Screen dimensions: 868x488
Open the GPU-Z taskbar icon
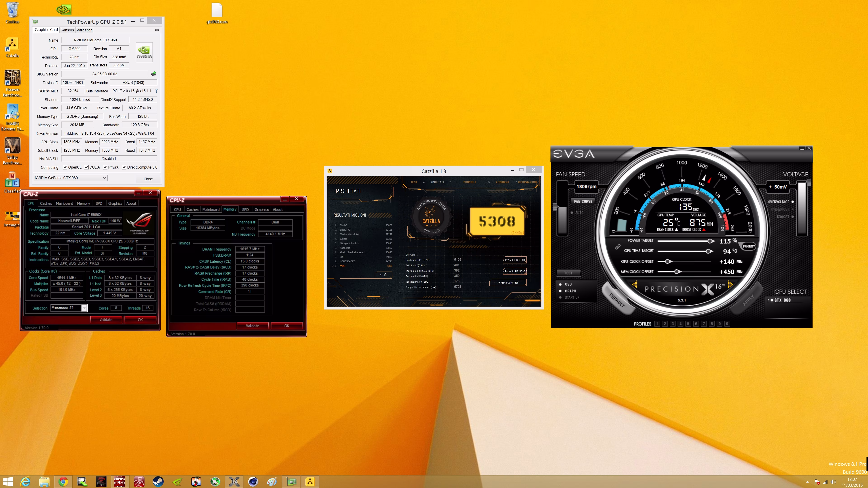click(x=291, y=482)
